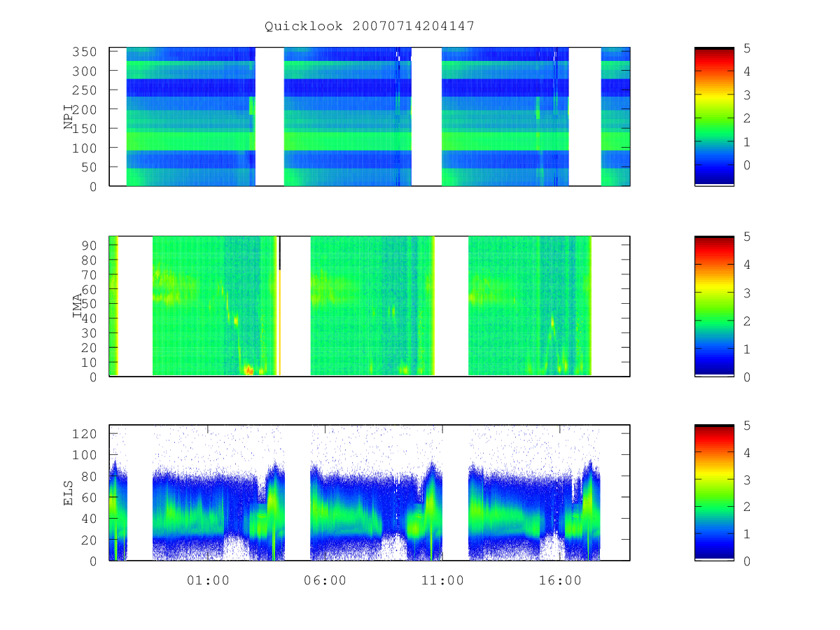This screenshot has height=630, width=840.
Task: Pick the IMA panel color scale bar
Action: (x=714, y=306)
